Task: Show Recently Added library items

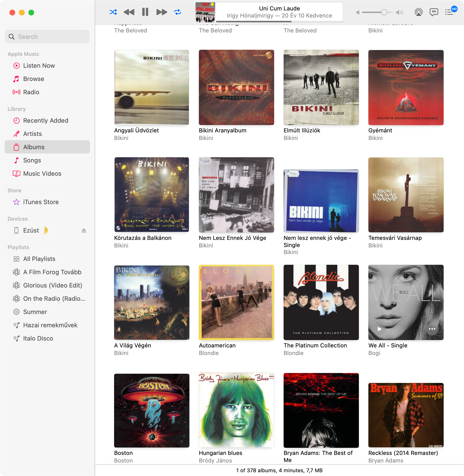Action: click(48, 120)
